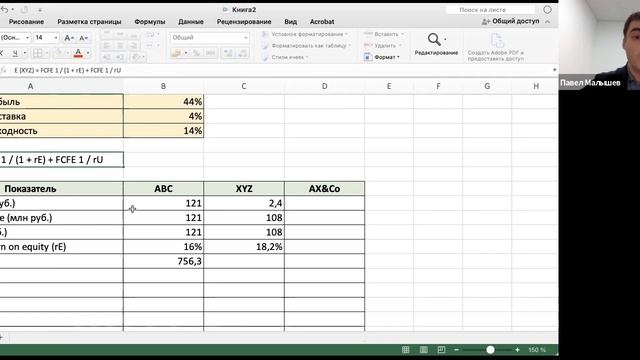Select the AX&Co header cell

(x=324, y=189)
